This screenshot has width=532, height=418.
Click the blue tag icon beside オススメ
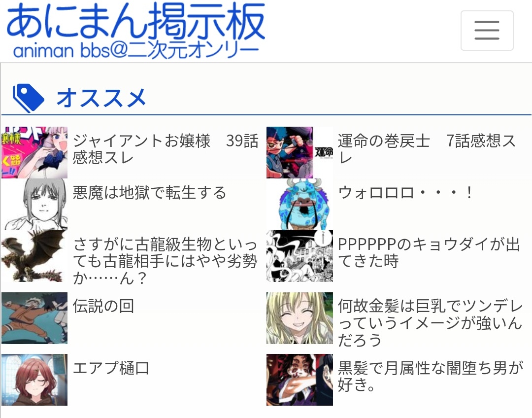click(x=28, y=98)
